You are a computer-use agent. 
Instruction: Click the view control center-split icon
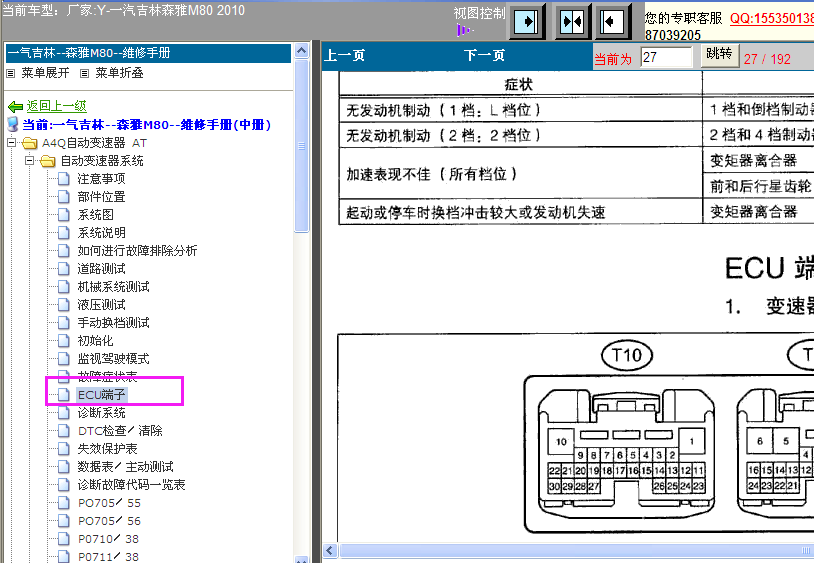click(x=572, y=22)
